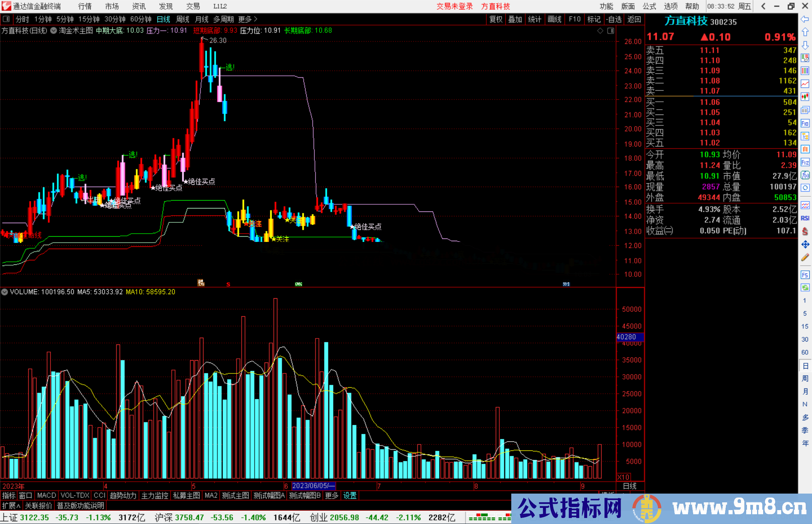Click the F12 sidebar icon
The width and height of the screenshot is (812, 524).
coord(805,163)
